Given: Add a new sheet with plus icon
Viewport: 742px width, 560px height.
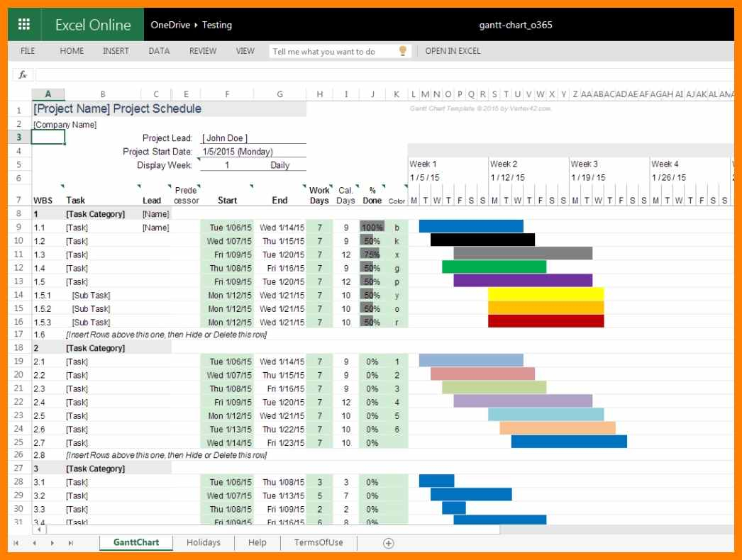Looking at the screenshot, I should coord(389,543).
